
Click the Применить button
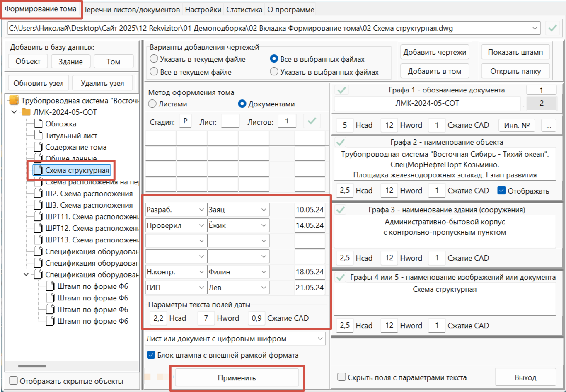(237, 378)
